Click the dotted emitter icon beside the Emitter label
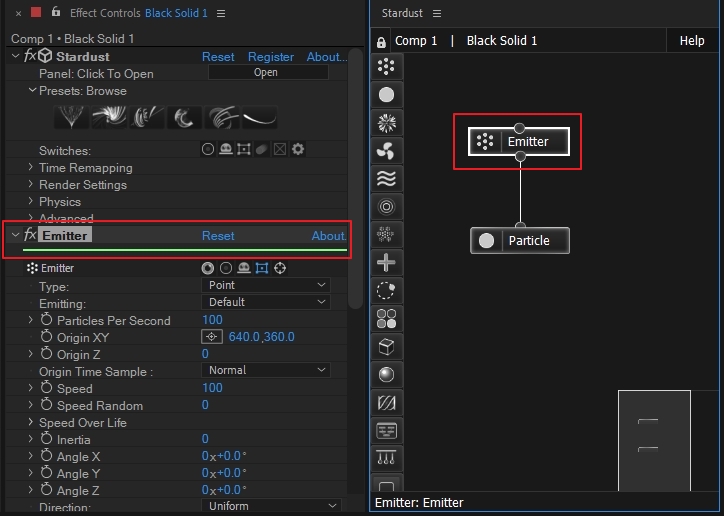Image resolution: width=724 pixels, height=516 pixels. pos(32,268)
